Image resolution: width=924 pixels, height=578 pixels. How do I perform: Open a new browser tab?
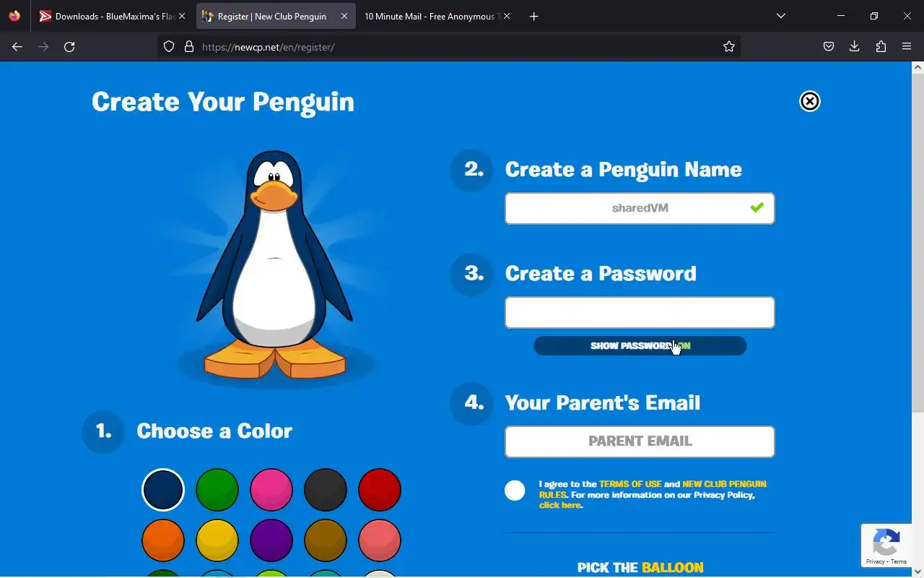[534, 16]
